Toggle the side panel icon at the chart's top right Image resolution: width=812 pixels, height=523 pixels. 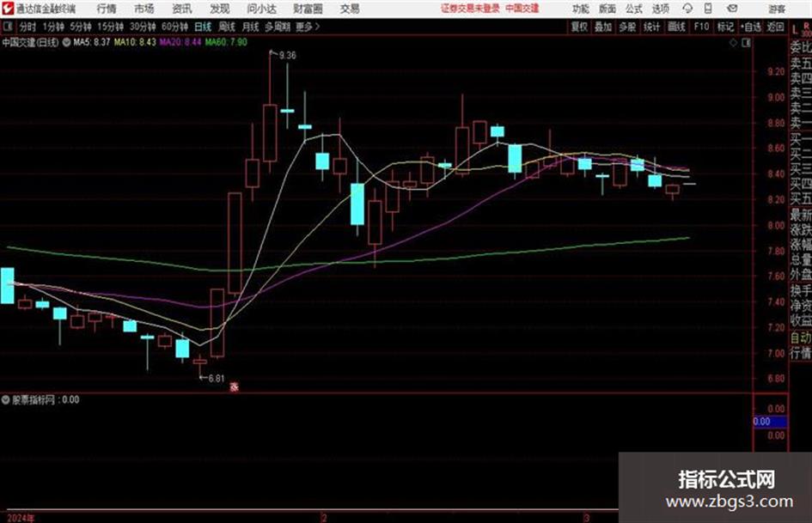746,43
